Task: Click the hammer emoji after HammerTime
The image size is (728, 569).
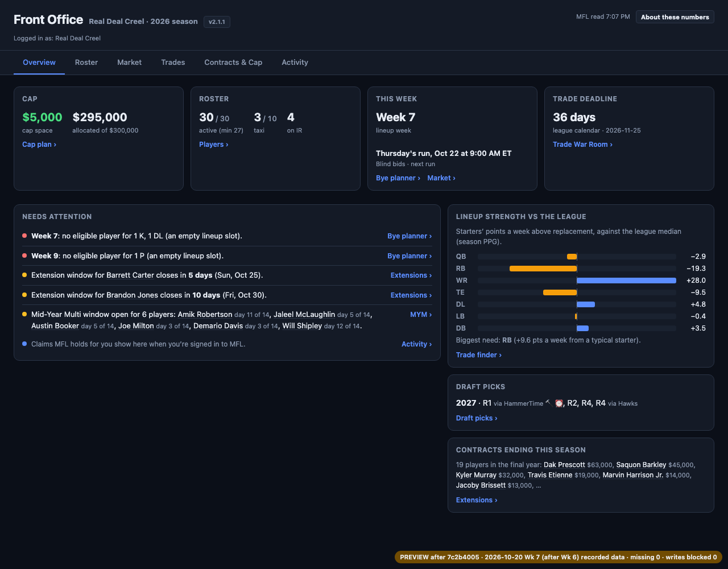Action: (x=548, y=403)
